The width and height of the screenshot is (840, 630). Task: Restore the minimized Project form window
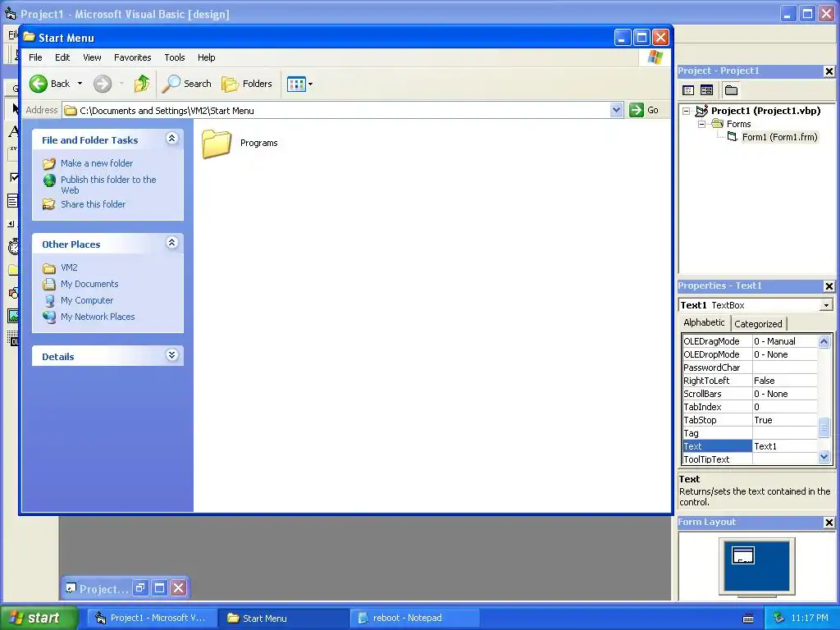tap(140, 587)
